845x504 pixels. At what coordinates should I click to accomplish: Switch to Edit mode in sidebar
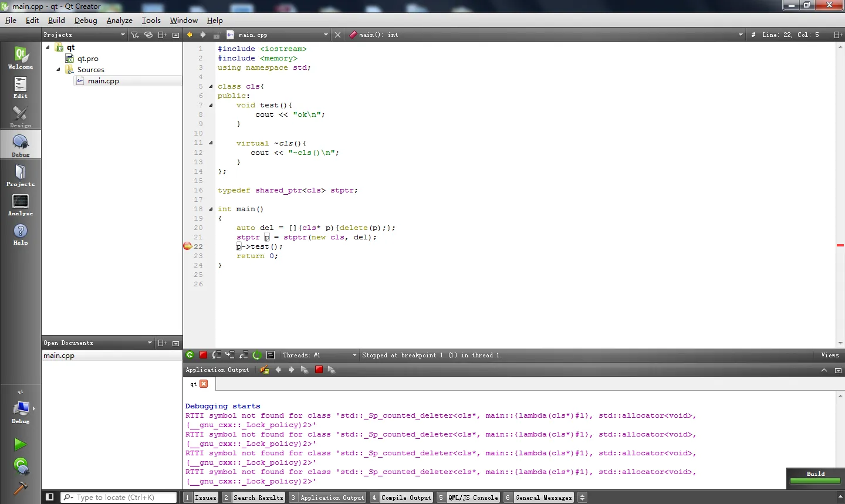(21, 87)
